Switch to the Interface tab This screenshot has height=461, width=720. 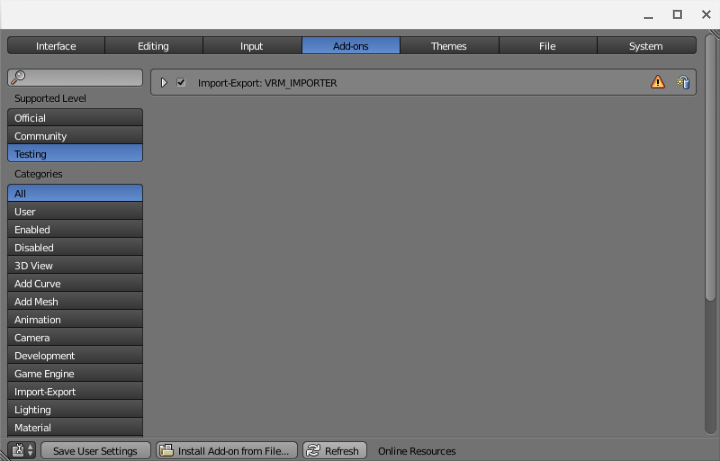56,45
